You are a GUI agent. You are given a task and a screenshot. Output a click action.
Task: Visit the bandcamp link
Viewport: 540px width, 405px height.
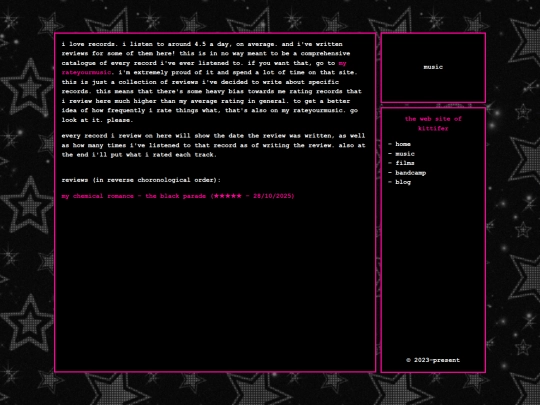point(411,173)
